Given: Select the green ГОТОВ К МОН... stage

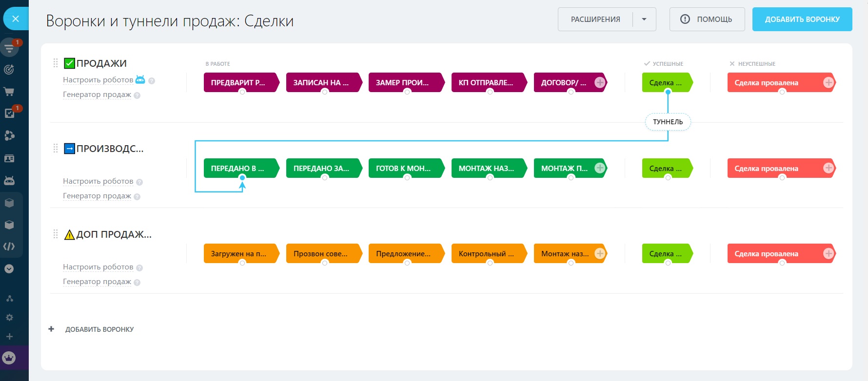Looking at the screenshot, I should (405, 168).
